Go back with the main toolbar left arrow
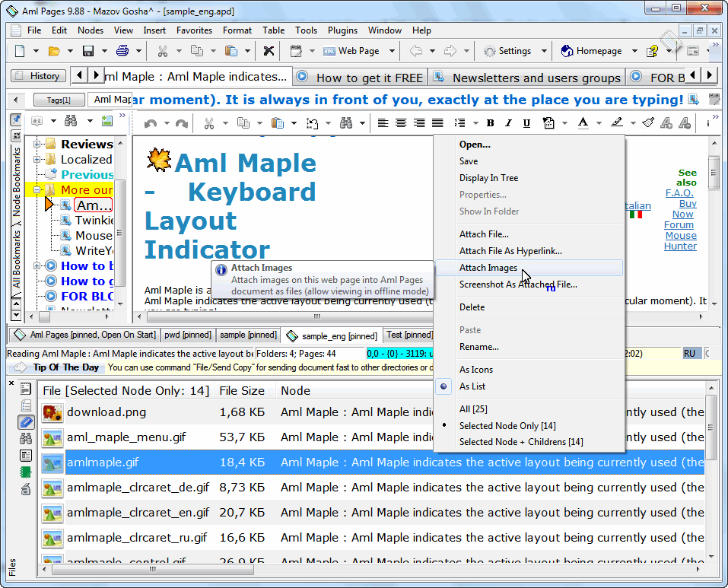 tap(416, 51)
